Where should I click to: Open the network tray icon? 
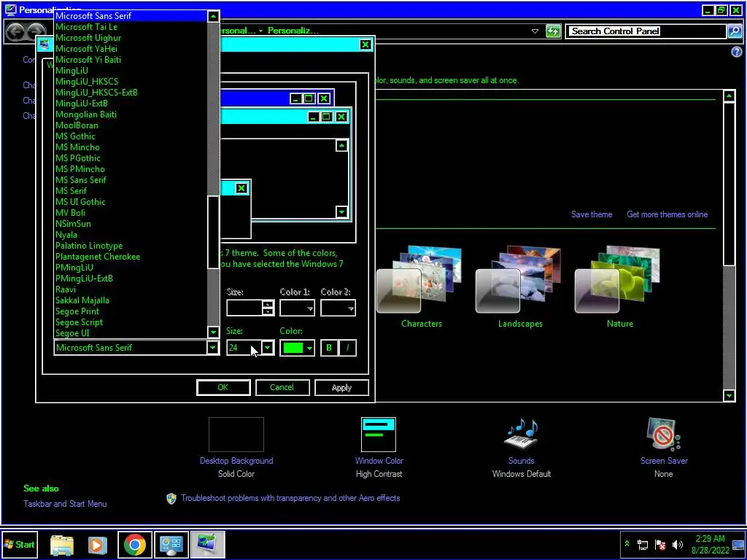coord(643,545)
